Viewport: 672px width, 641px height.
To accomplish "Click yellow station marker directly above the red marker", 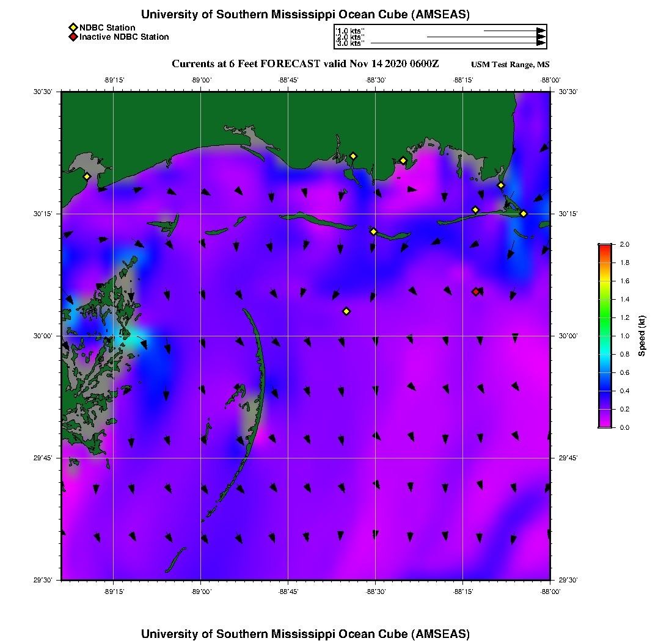I will tap(475, 210).
